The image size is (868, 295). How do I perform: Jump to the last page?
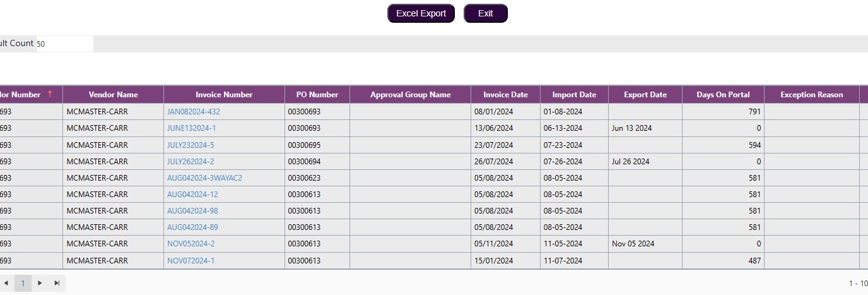(57, 283)
